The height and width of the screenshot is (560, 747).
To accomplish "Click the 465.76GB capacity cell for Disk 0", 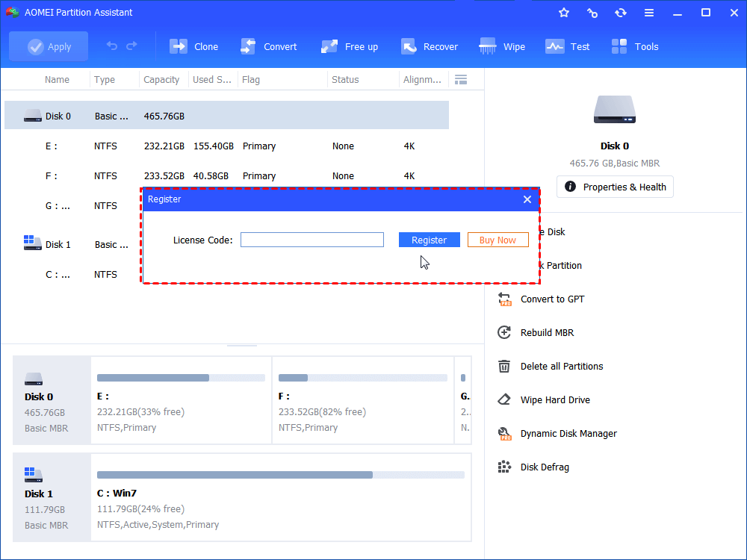I will [x=164, y=116].
